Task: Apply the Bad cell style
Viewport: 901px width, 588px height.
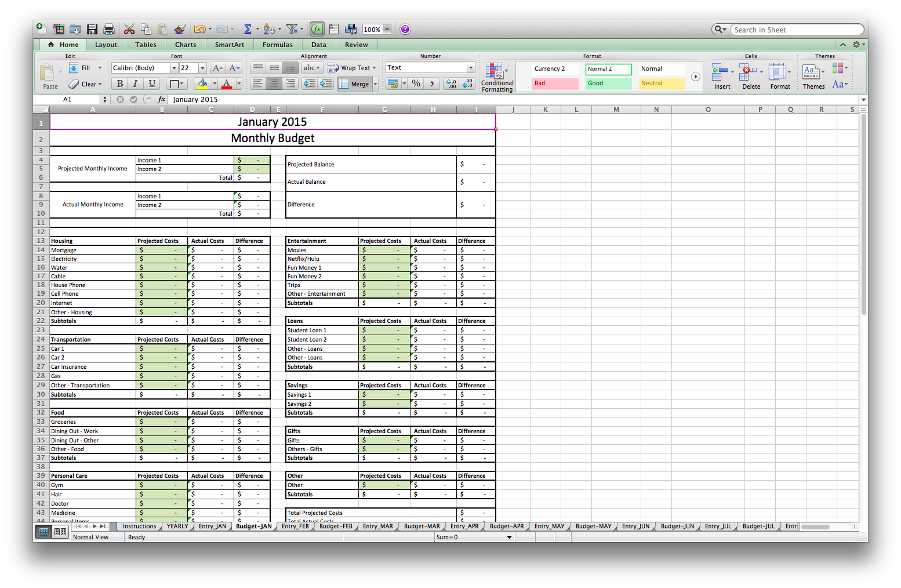Action: coord(555,84)
